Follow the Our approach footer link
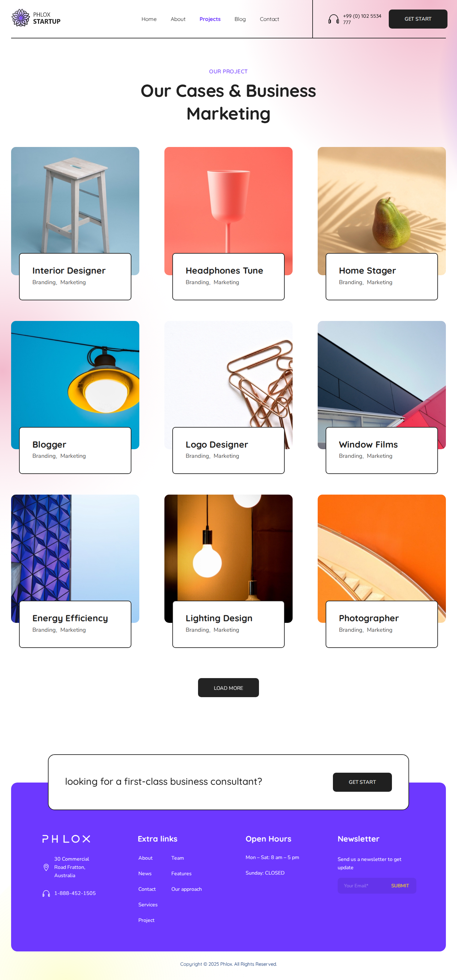Viewport: 457px width, 980px height. (186, 889)
